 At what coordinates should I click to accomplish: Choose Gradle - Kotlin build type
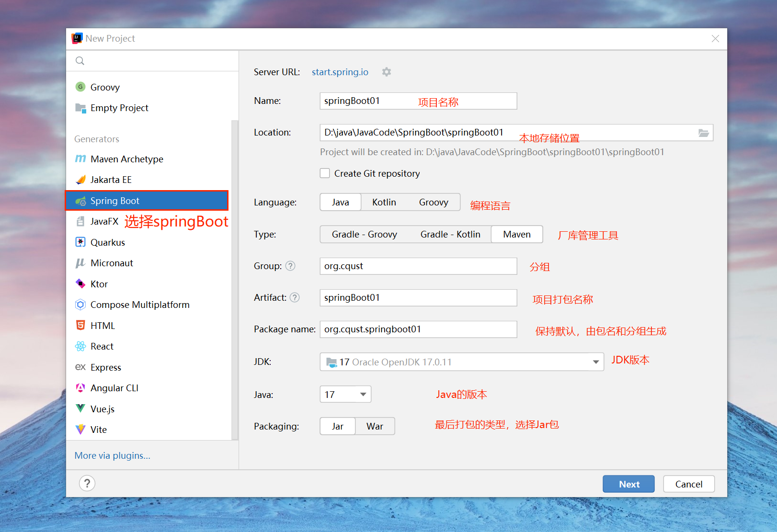coord(450,234)
